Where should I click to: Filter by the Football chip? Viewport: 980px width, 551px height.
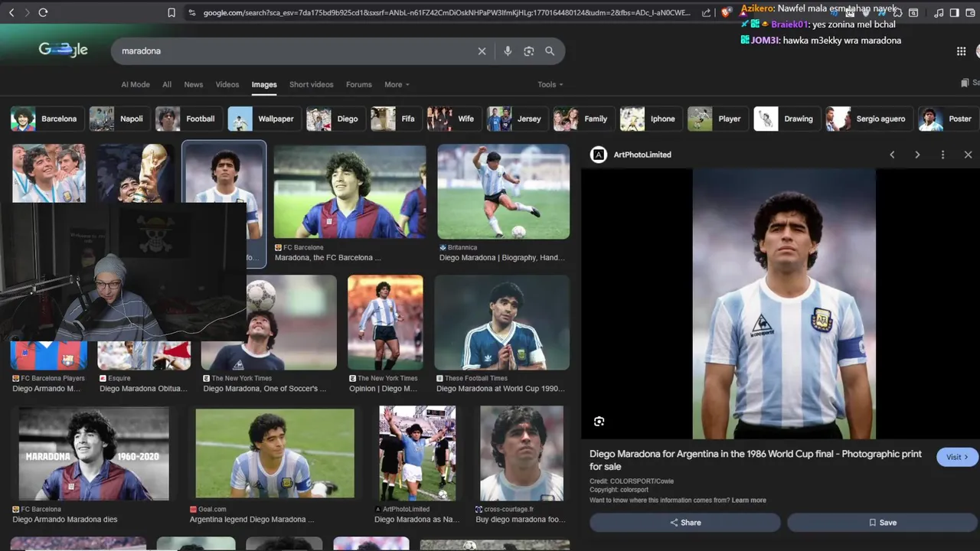click(188, 119)
